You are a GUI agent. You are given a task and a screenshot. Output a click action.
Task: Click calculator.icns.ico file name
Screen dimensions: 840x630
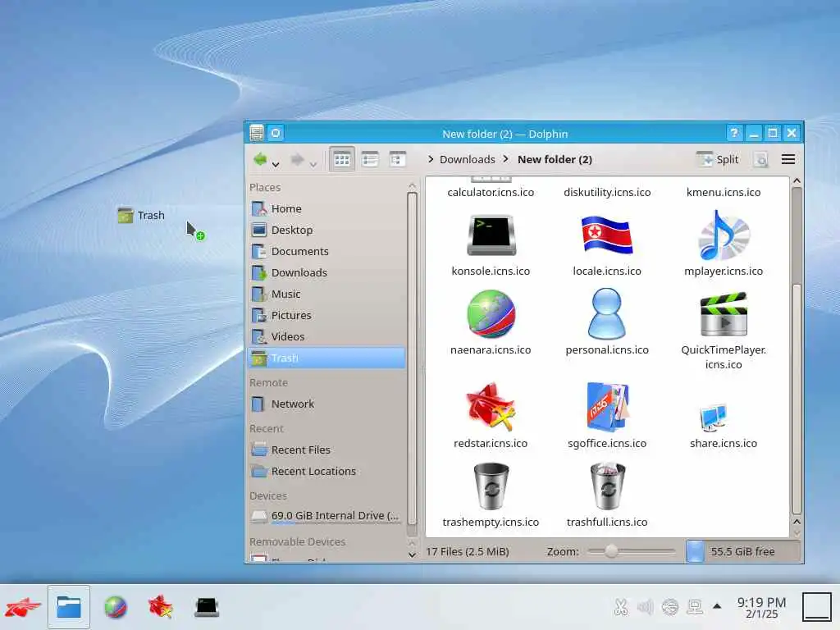coord(491,192)
